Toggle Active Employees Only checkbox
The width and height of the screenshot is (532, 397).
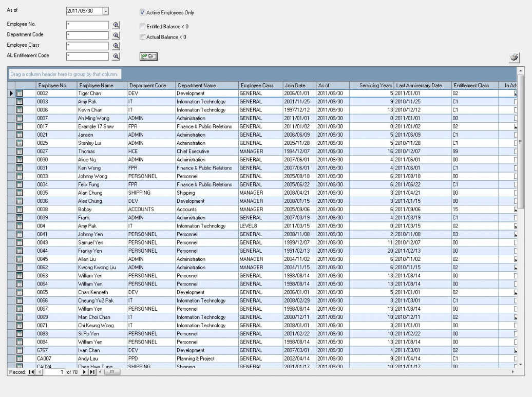click(143, 12)
